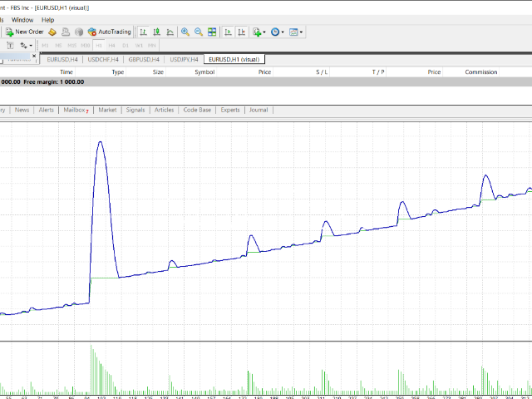Zoom out on the chart
Image resolution: width=532 pixels, height=399 pixels.
click(x=199, y=32)
